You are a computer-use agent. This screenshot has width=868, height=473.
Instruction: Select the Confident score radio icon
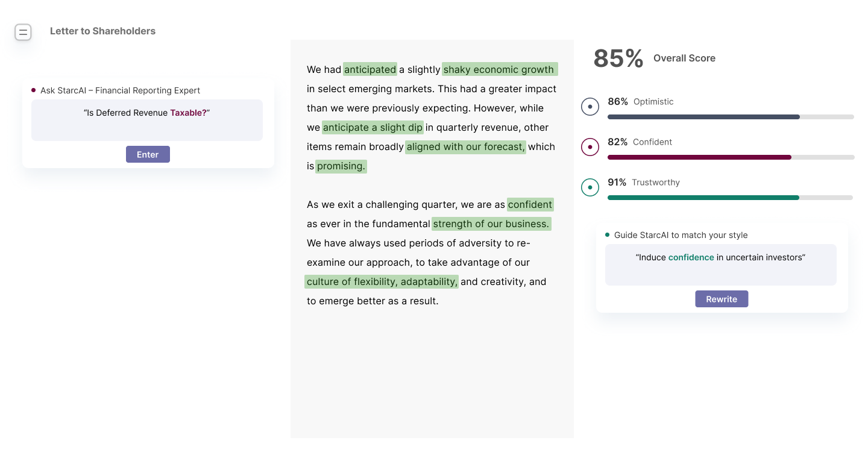click(590, 147)
